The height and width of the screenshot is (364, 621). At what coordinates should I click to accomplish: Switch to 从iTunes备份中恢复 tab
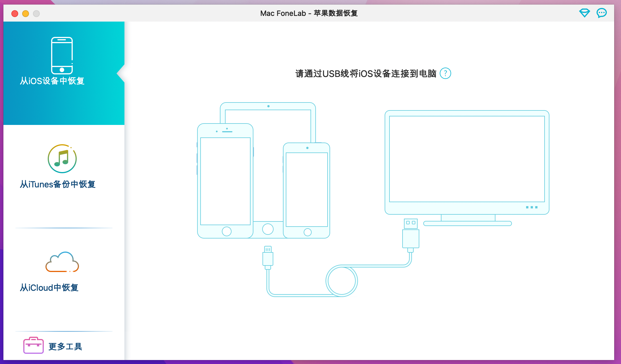(58, 184)
